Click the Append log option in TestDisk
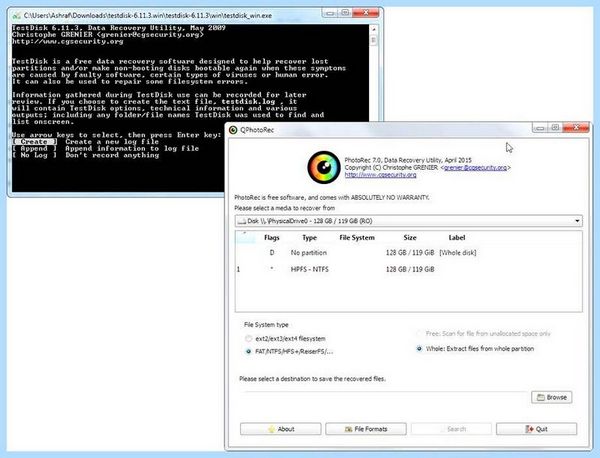600x458 pixels. click(x=34, y=148)
